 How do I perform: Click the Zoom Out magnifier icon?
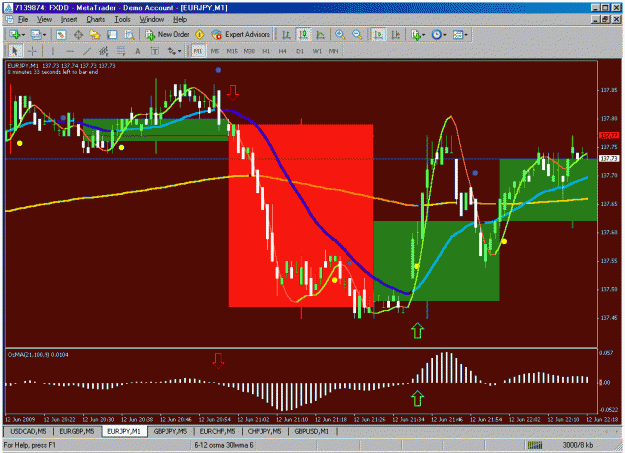(357, 35)
